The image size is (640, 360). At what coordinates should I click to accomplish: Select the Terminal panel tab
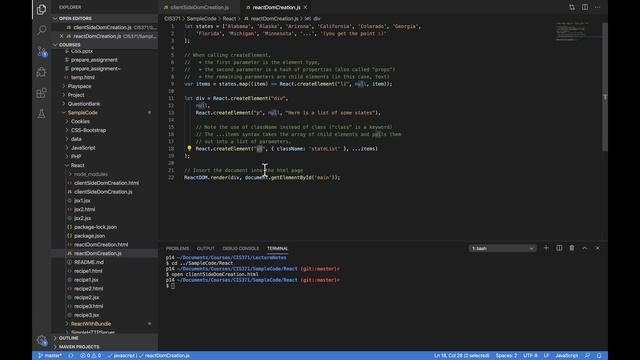tap(278, 248)
